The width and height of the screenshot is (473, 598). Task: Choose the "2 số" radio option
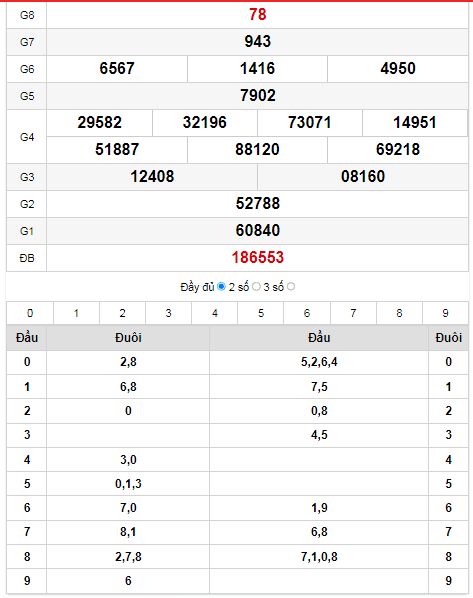(x=256, y=286)
